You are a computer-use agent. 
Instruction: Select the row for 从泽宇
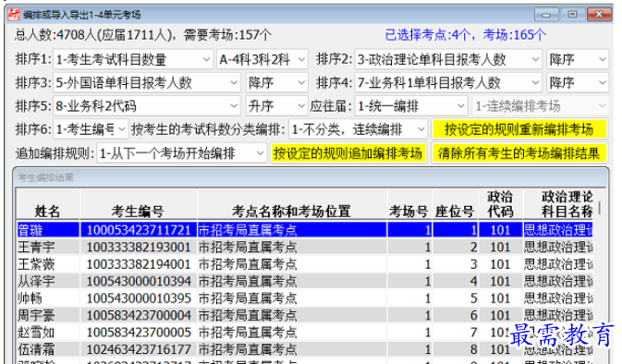pyautogui.click(x=305, y=281)
